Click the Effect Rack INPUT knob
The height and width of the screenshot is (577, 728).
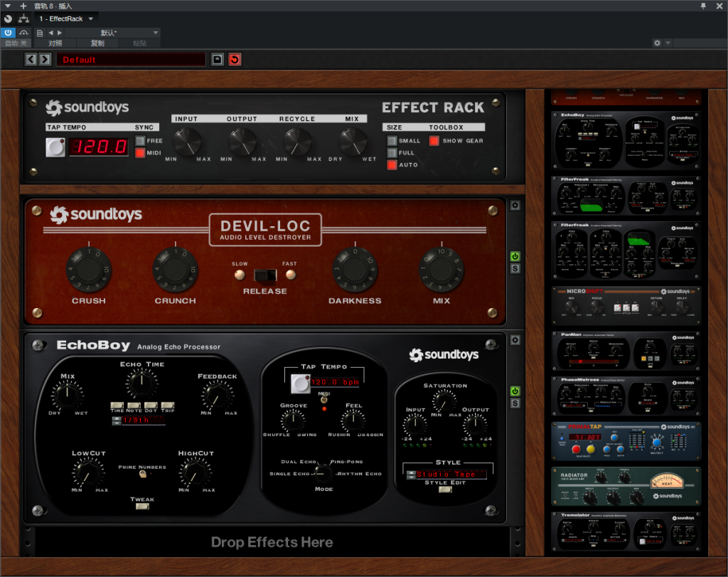tap(187, 142)
